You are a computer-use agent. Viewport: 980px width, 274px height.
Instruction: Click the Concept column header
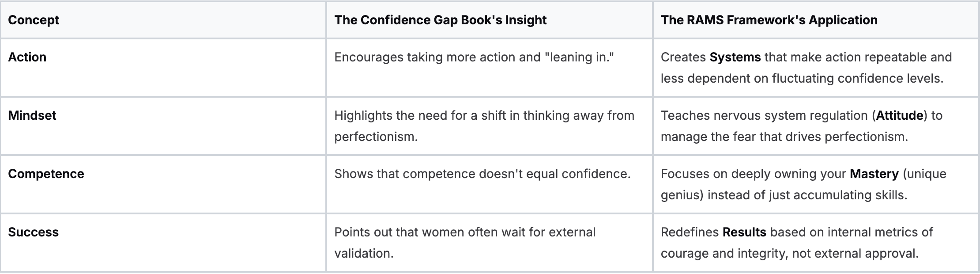click(34, 20)
